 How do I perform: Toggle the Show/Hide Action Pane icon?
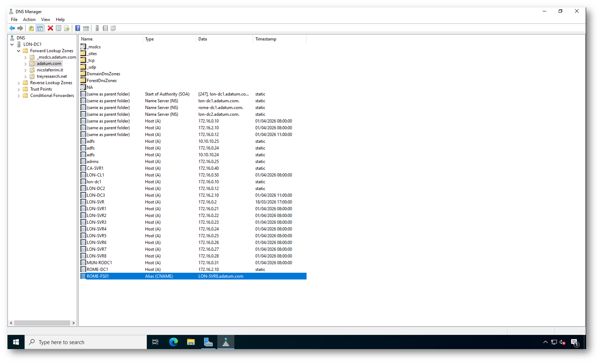click(x=86, y=28)
